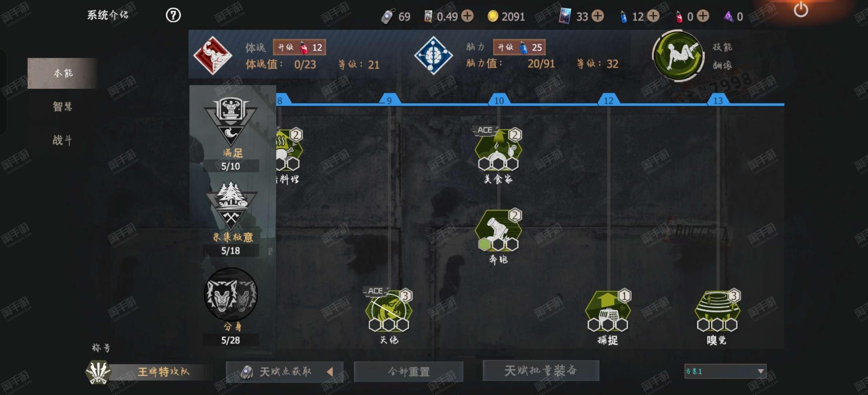Select the 嗅觉 talent icon
Viewport: 868px width, 395px height.
tap(717, 311)
